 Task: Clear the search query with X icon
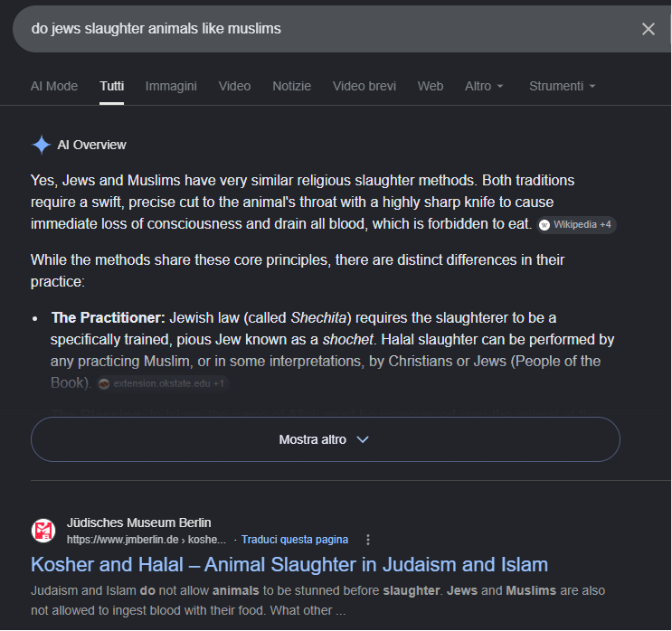pos(648,29)
